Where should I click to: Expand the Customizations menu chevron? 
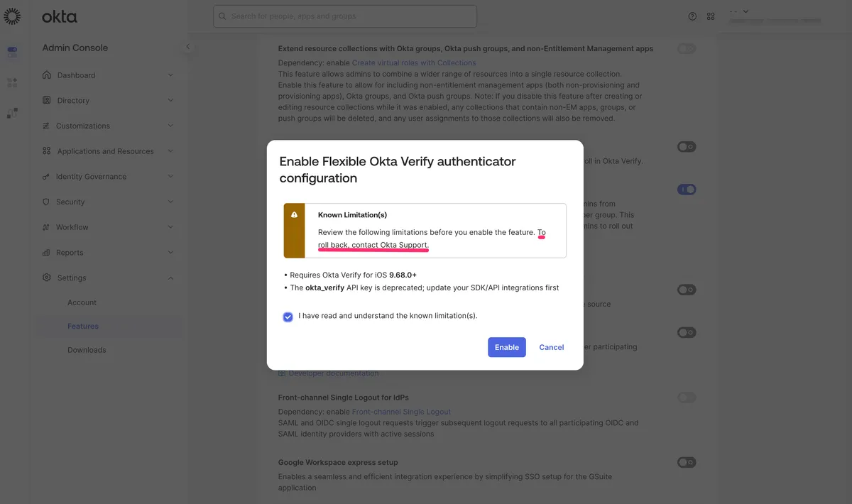point(170,126)
